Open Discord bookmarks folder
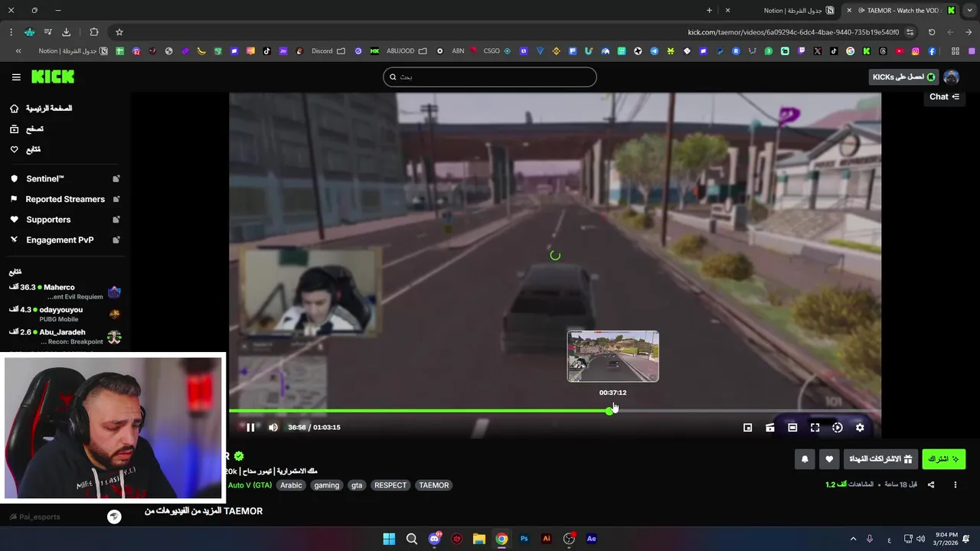Image resolution: width=980 pixels, height=551 pixels. point(328,51)
